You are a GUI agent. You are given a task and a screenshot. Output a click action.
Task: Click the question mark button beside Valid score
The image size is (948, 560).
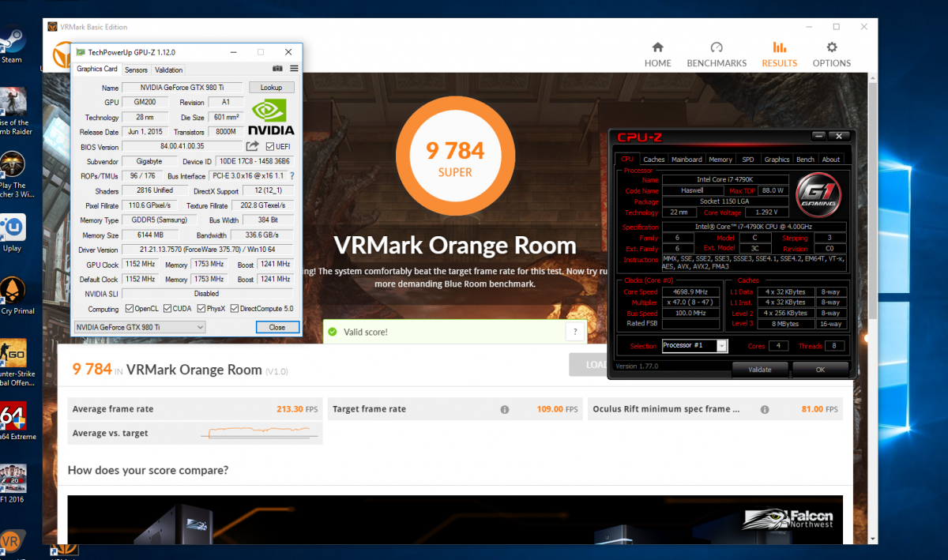574,332
